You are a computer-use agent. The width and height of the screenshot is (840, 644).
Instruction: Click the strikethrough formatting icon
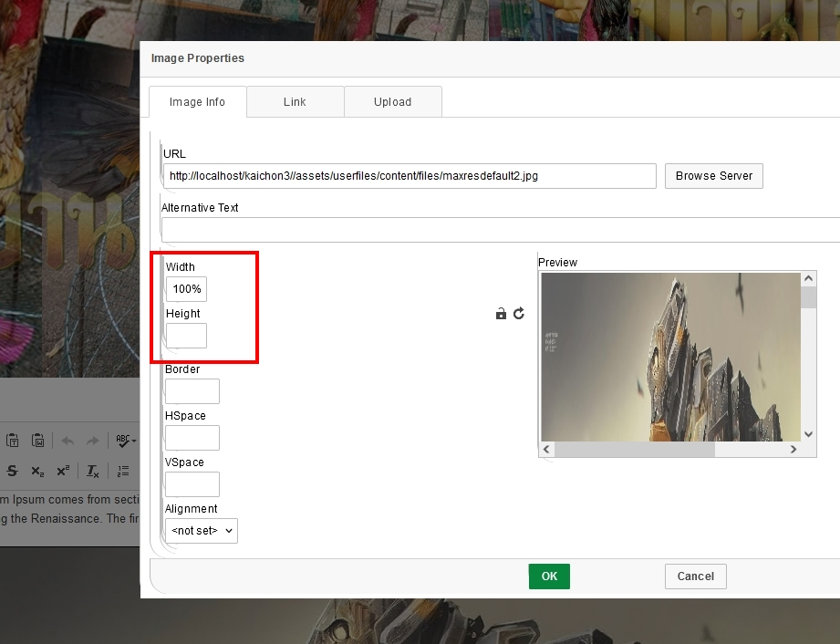coord(13,472)
